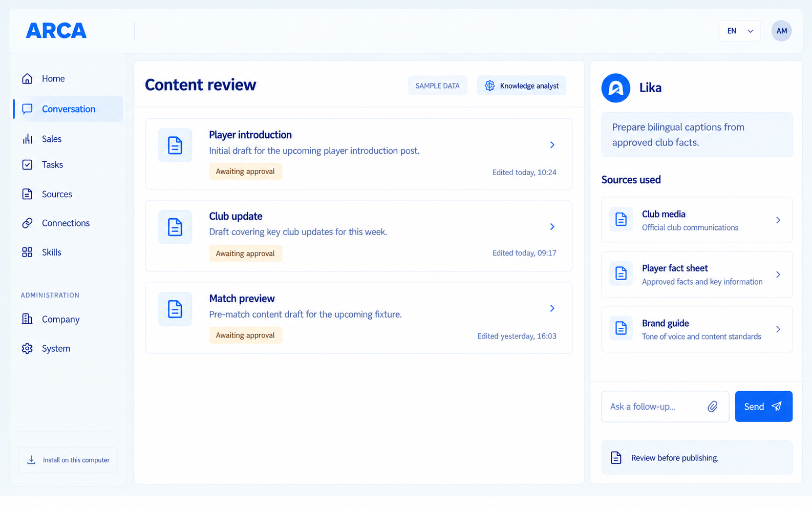Open Brand guide via its chevron

[778, 329]
